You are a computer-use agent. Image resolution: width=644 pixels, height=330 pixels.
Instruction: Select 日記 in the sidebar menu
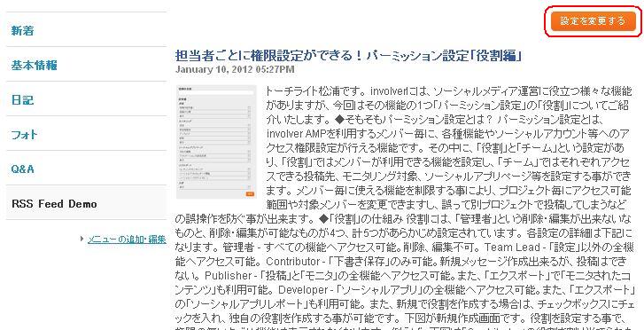(x=22, y=100)
